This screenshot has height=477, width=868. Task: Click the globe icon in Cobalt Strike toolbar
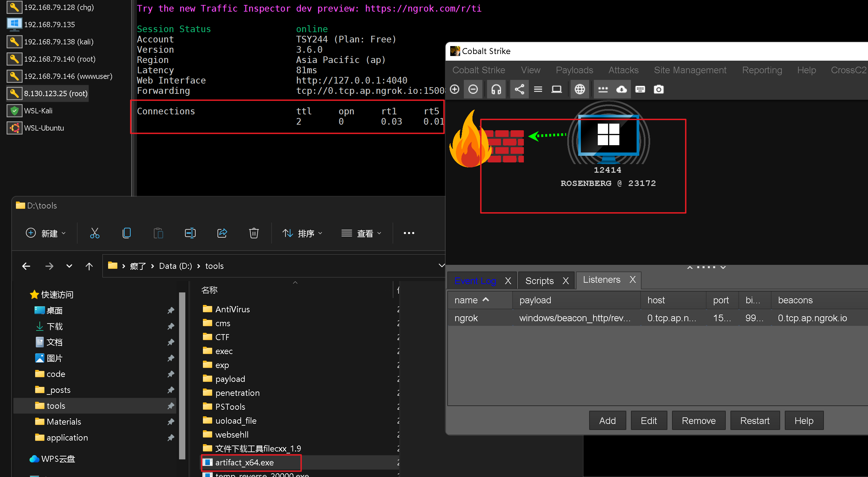(x=580, y=89)
